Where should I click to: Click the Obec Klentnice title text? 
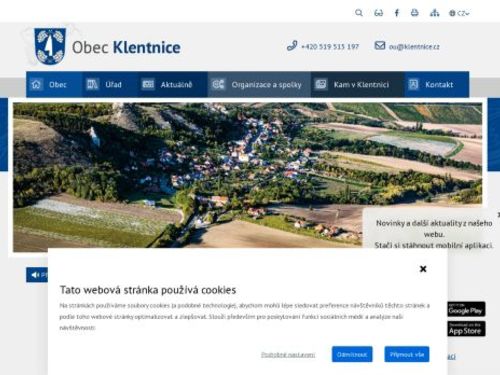point(126,47)
